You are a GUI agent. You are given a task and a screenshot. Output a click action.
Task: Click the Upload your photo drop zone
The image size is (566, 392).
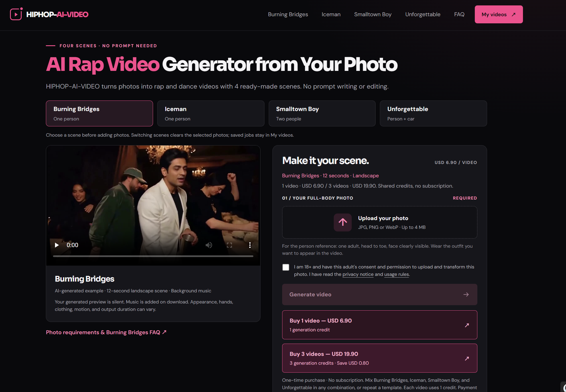[380, 222]
